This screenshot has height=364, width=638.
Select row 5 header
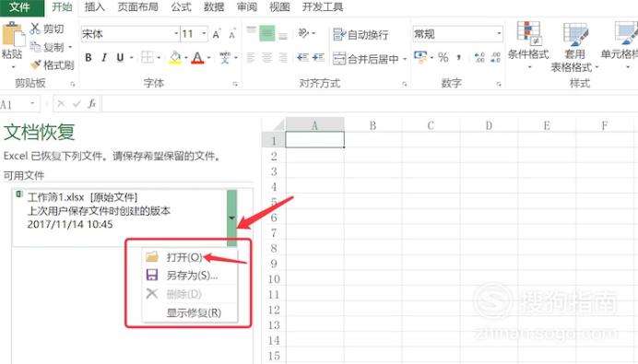point(274,202)
